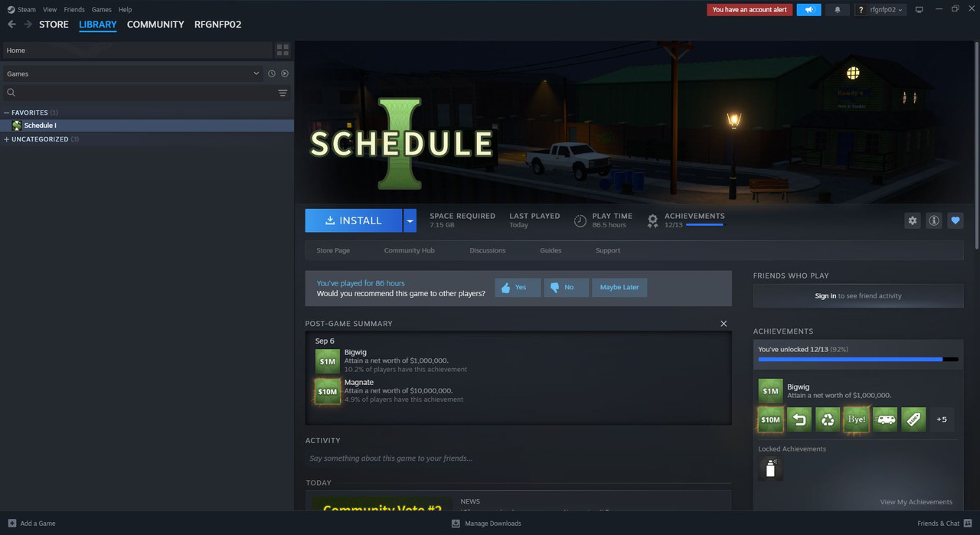This screenshot has height=535, width=980.
Task: Open the $1M Bigwig icon in post-game summary
Action: point(328,361)
